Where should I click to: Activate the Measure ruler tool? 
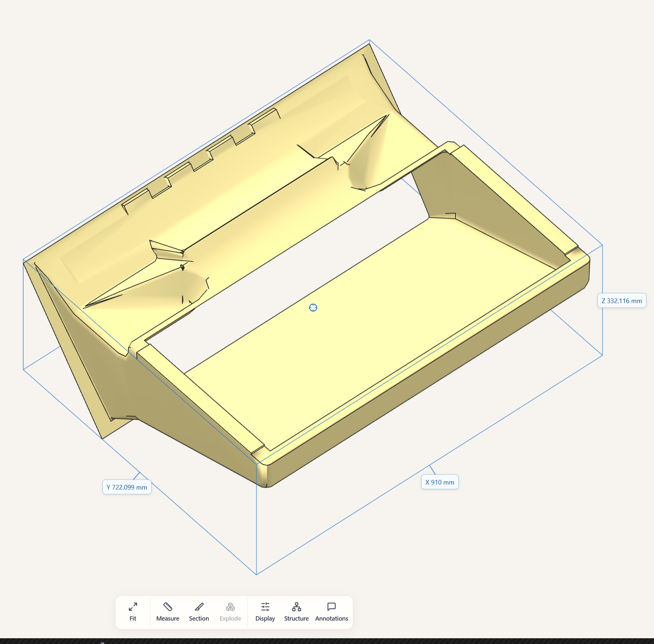[168, 612]
